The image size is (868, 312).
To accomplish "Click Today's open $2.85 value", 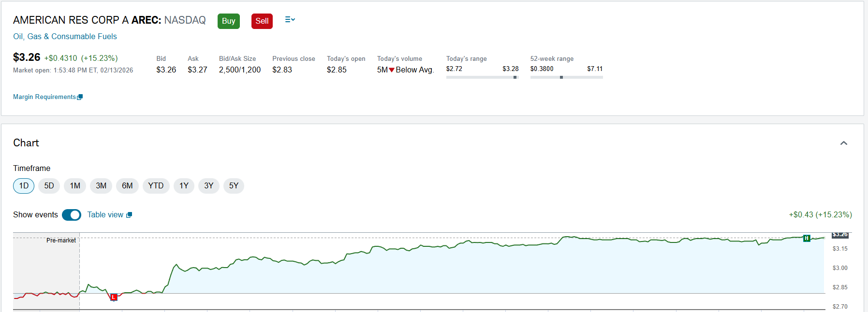I will pyautogui.click(x=337, y=70).
